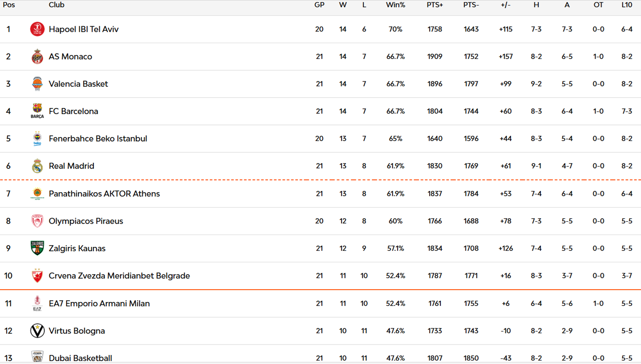Open the Dubai Basketball club link

pos(80,358)
